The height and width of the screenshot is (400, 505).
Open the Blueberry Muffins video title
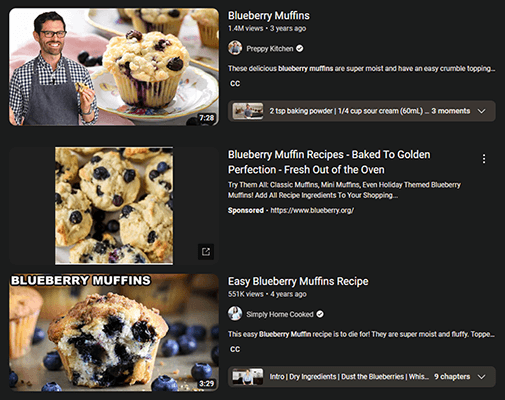pyautogui.click(x=269, y=16)
